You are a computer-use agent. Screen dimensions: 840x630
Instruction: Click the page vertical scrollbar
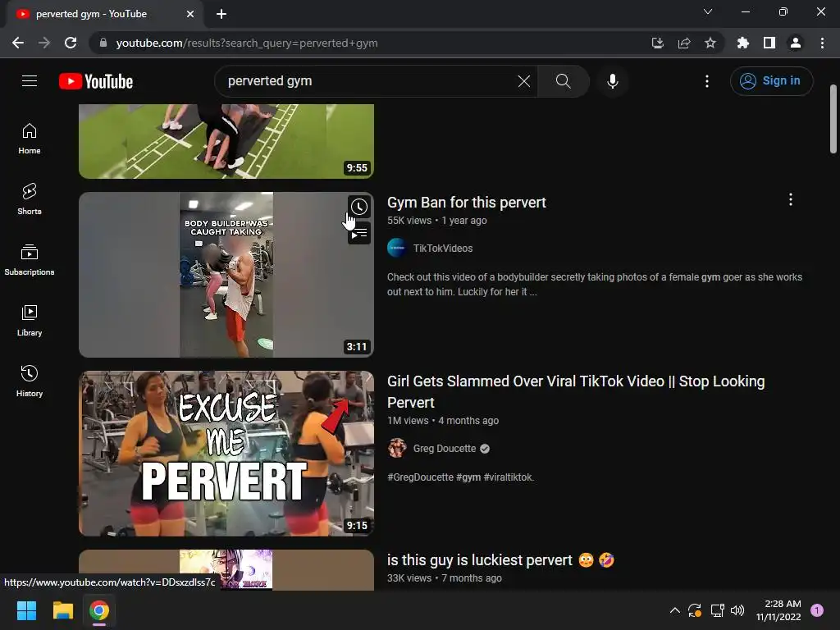coord(833,119)
